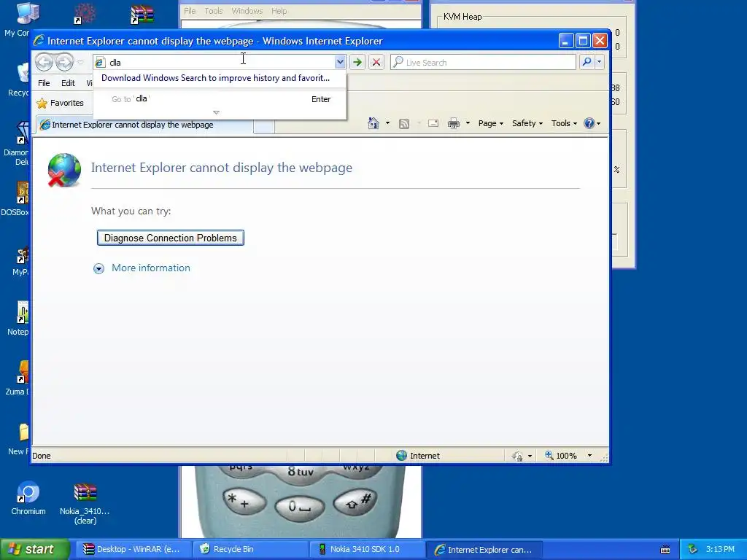The image size is (747, 560).
Task: Click the Chromium desktop shortcut
Action: click(x=28, y=499)
